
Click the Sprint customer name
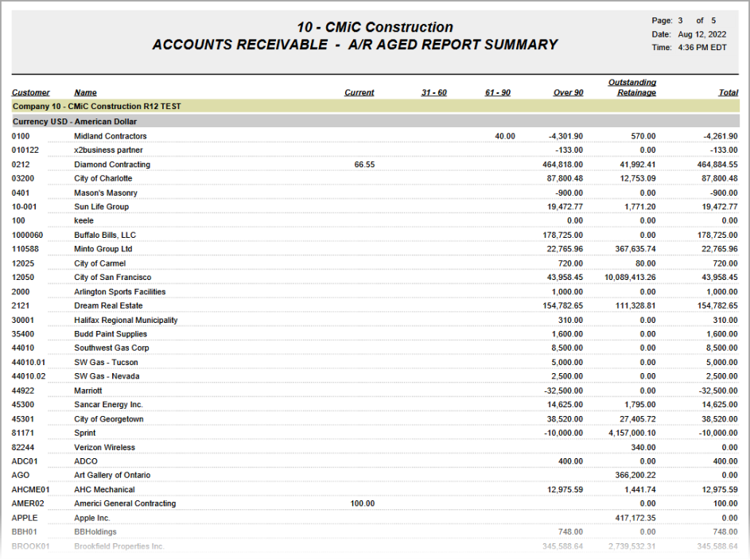[84, 434]
